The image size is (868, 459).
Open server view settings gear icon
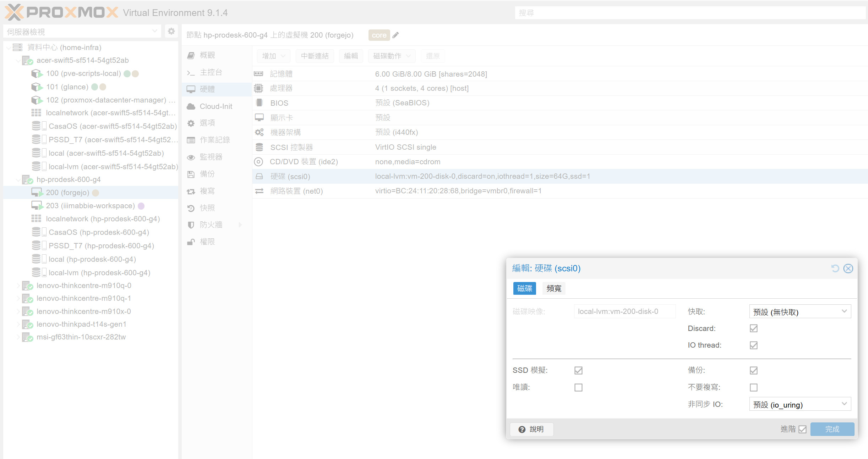pyautogui.click(x=171, y=31)
